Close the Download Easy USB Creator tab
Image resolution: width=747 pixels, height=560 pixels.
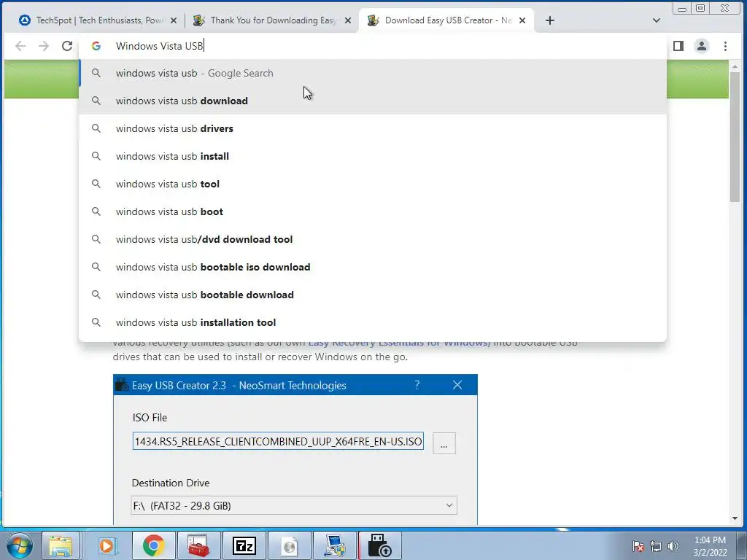tap(522, 20)
